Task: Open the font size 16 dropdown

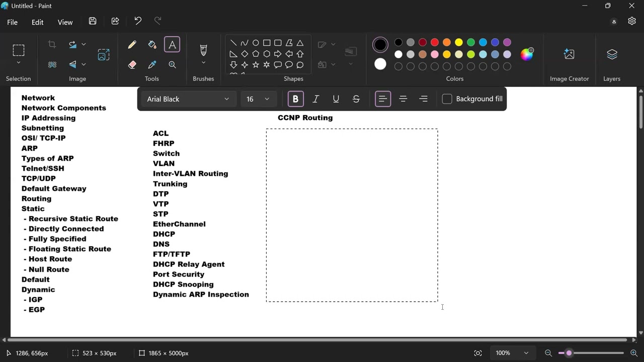Action: click(x=259, y=99)
